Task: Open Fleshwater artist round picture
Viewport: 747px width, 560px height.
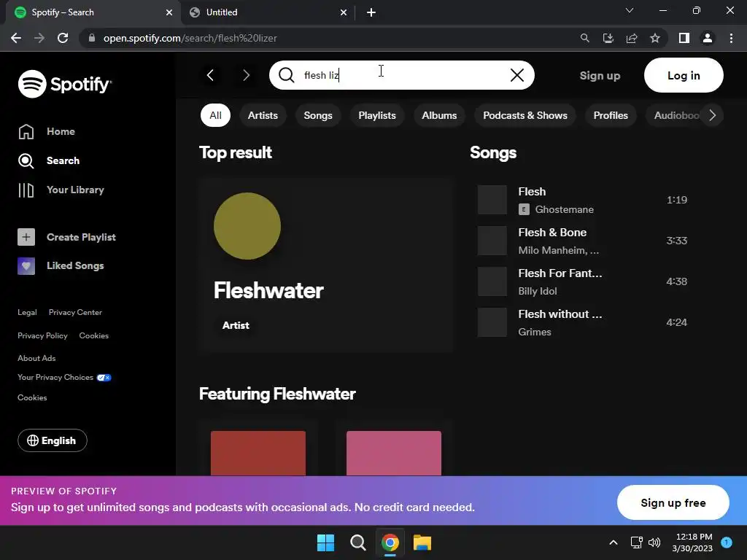Action: tap(247, 226)
